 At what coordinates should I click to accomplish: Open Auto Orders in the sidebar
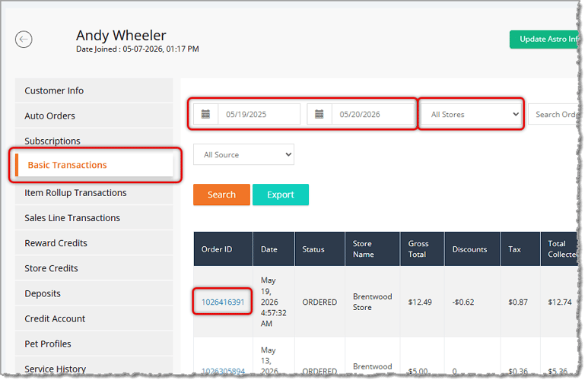94,116
